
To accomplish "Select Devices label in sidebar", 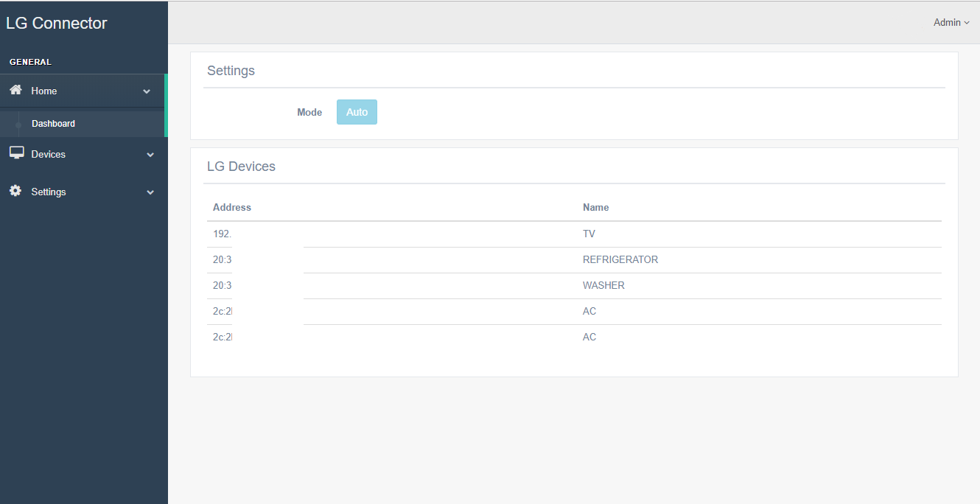I will click(49, 155).
